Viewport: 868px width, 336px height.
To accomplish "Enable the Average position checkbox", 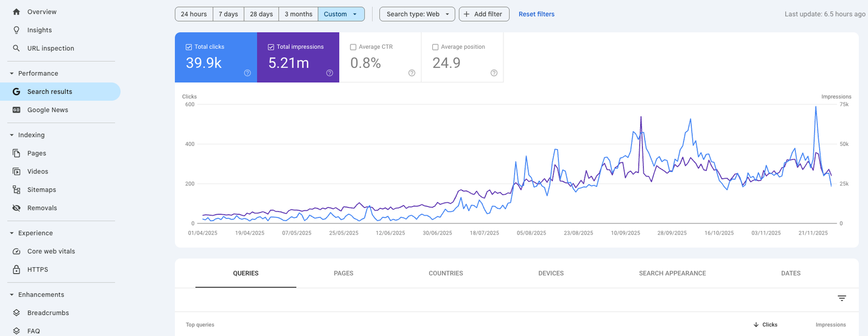I will [435, 47].
